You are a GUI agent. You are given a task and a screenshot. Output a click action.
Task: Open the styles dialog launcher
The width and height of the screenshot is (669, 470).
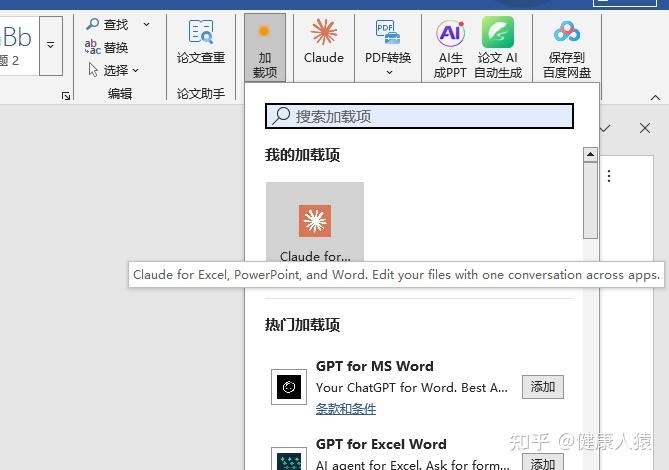[x=66, y=96]
